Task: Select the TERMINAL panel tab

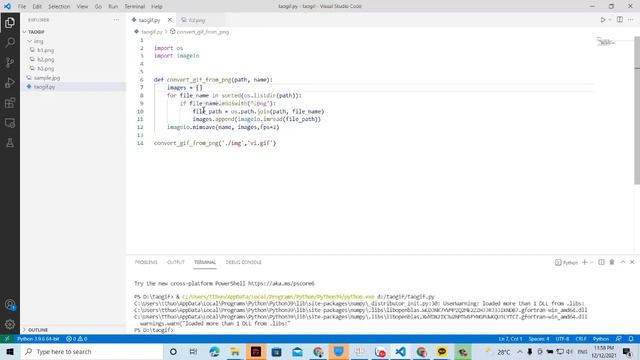Action: point(205,262)
